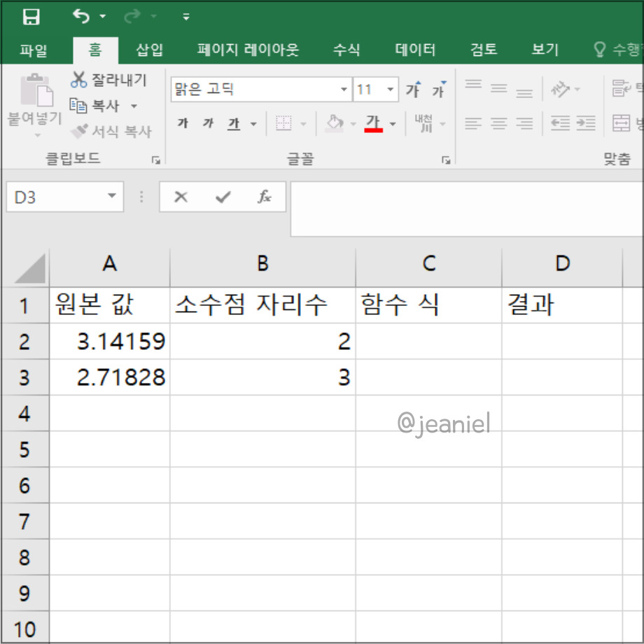Image resolution: width=644 pixels, height=644 pixels.
Task: Toggle Bold formatting on the selected cell
Action: point(181,122)
